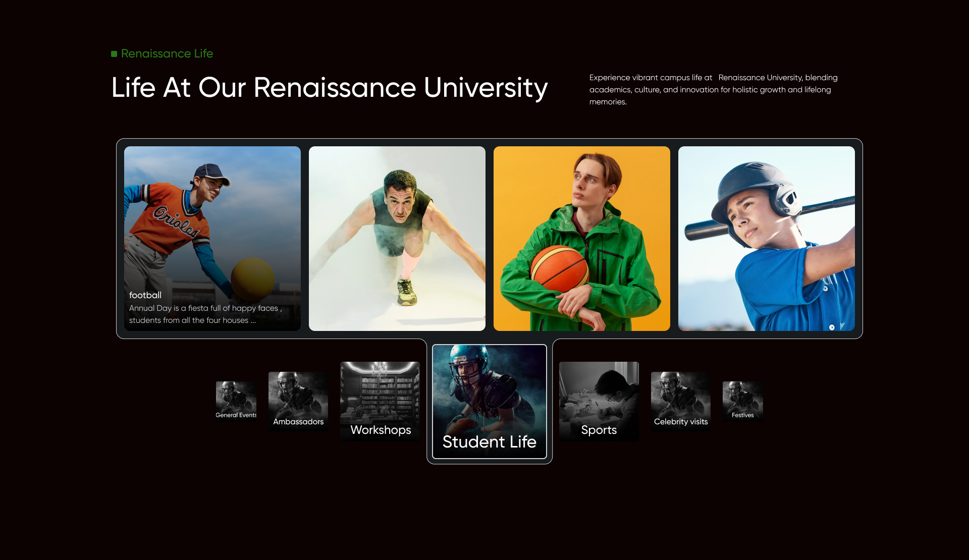969x560 pixels.
Task: Open the crouching runner photo
Action: (397, 238)
